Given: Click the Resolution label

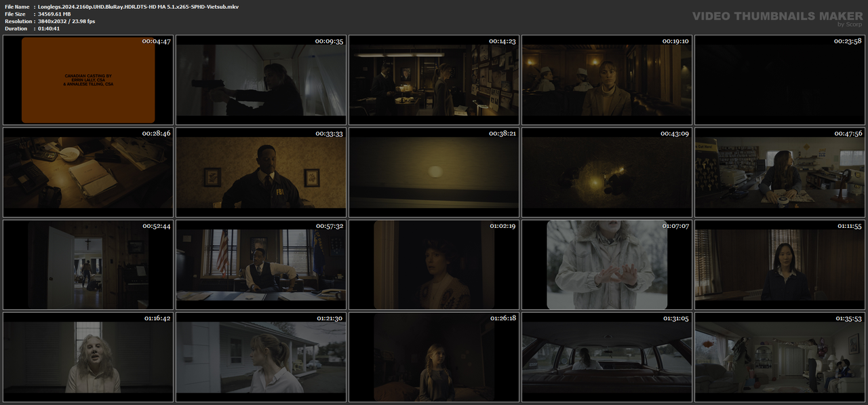Looking at the screenshot, I should pyautogui.click(x=17, y=21).
